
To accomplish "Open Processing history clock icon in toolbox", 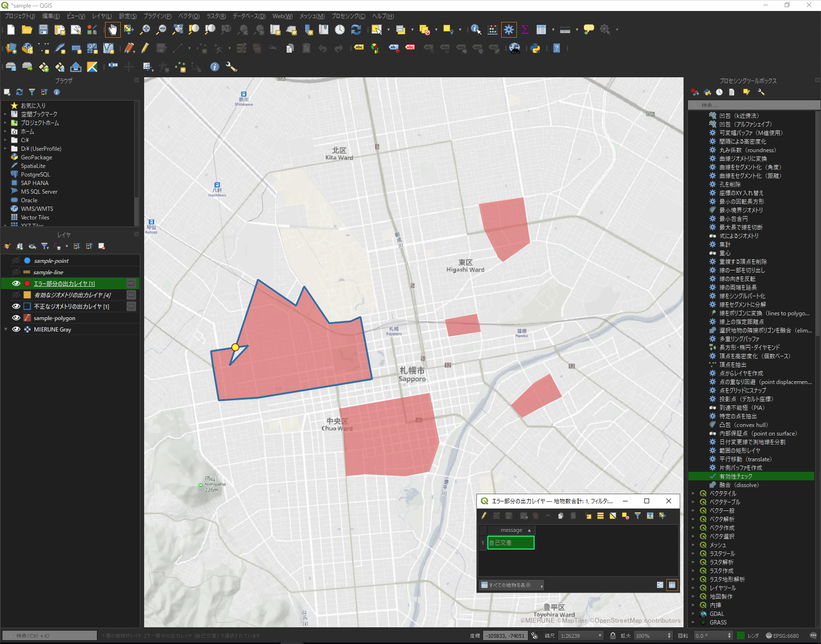I will 719,92.
